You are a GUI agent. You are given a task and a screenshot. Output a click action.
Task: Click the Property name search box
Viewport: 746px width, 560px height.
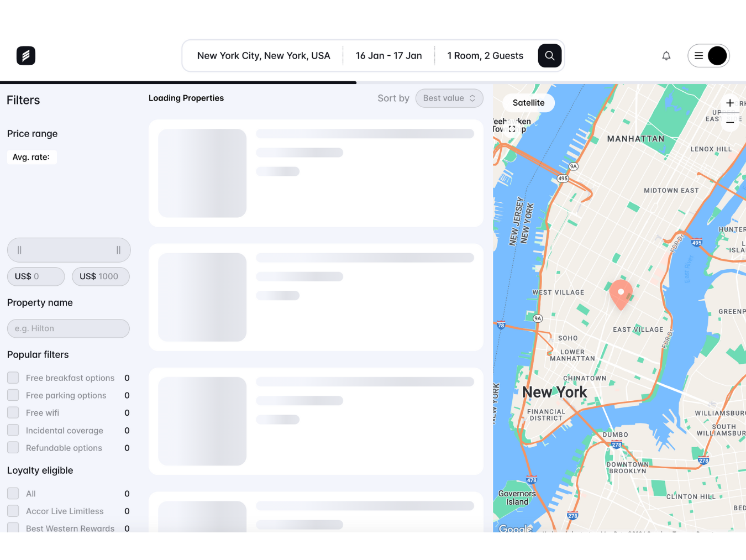pyautogui.click(x=69, y=328)
